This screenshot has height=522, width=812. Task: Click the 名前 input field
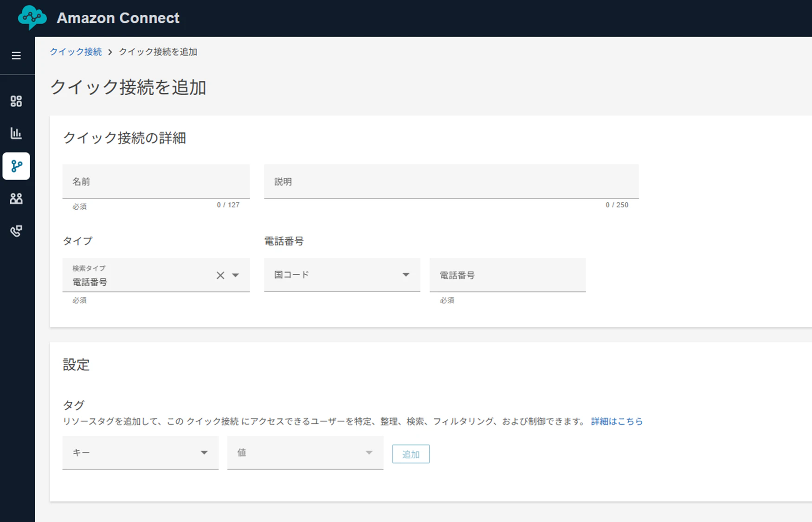tap(156, 181)
